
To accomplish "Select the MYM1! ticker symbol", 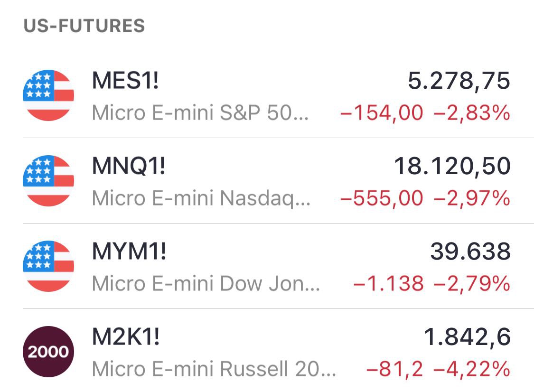I will pos(129,252).
